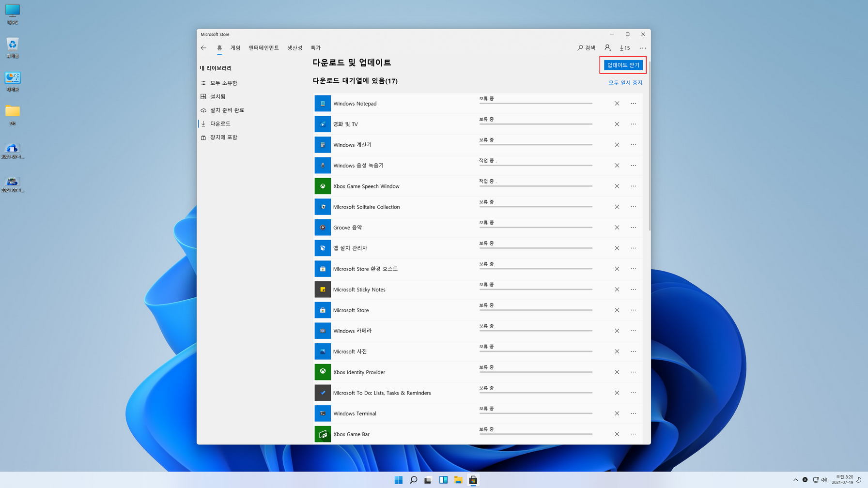
Task: Select 모두 소유함 in library sidebar
Action: coord(224,83)
